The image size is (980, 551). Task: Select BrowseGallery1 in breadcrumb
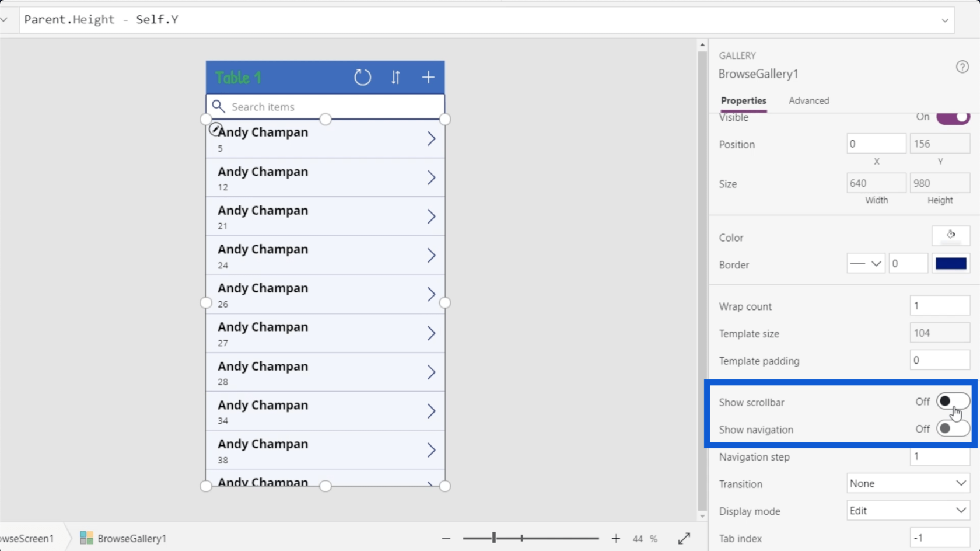click(132, 538)
